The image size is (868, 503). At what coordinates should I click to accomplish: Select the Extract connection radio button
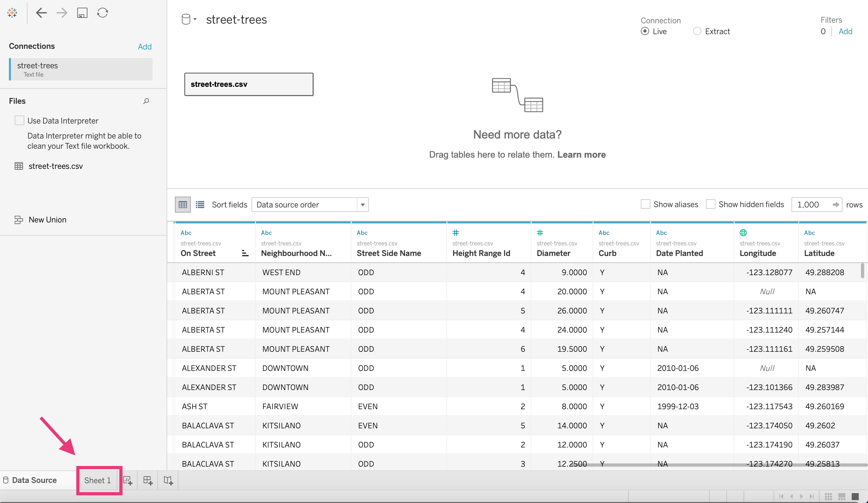[x=697, y=31]
